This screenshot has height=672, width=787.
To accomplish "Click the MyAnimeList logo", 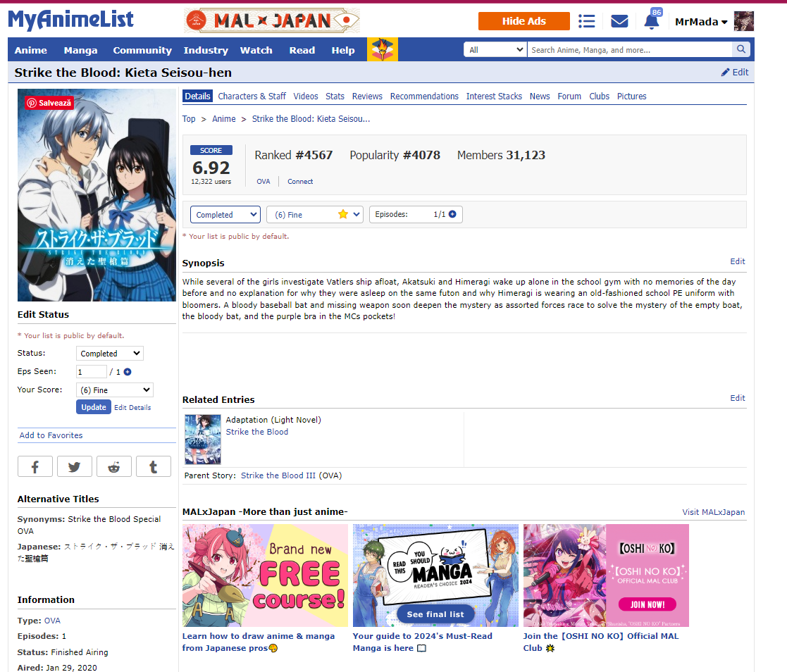I will [x=70, y=20].
